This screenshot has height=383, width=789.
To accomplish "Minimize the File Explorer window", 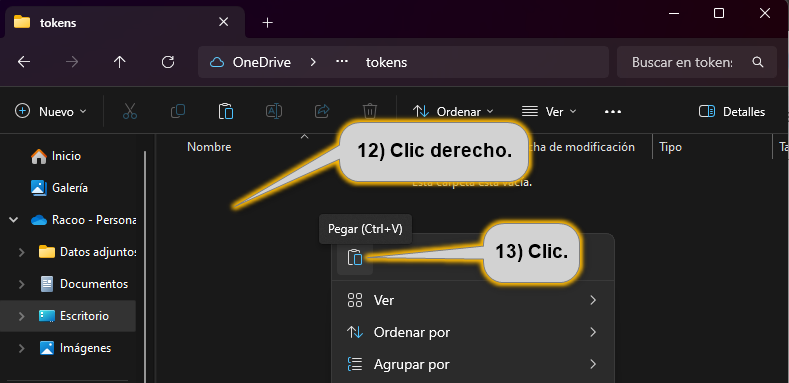I will pyautogui.click(x=674, y=14).
